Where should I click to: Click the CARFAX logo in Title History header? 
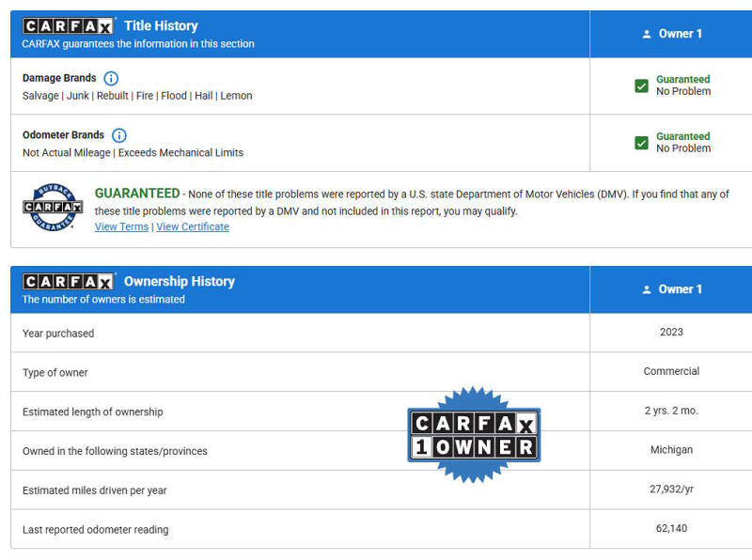[x=68, y=26]
